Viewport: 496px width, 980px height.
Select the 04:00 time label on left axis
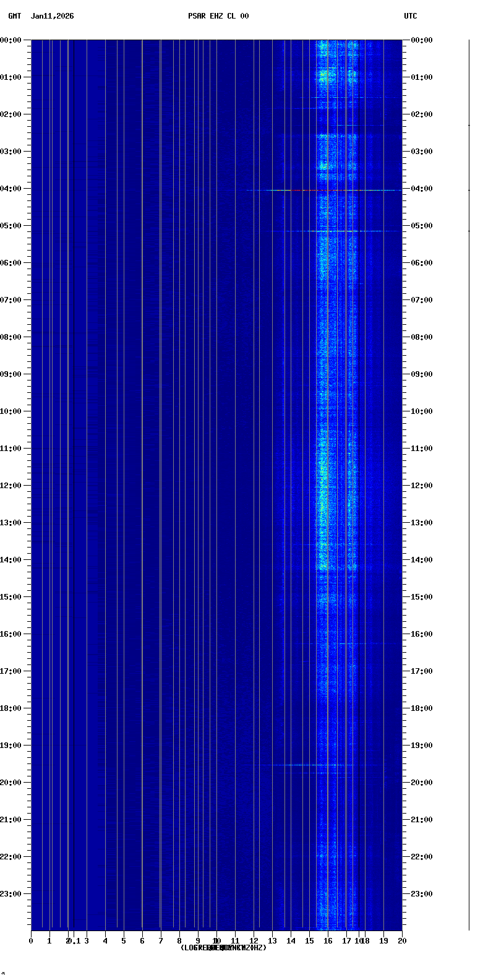[12, 189]
